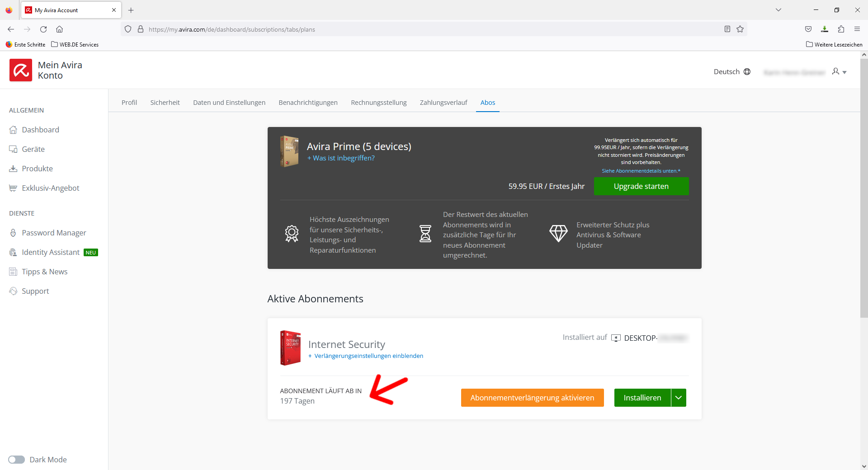Viewport: 868px width, 470px height.
Task: Open a new browser tab with plus
Action: click(x=131, y=10)
